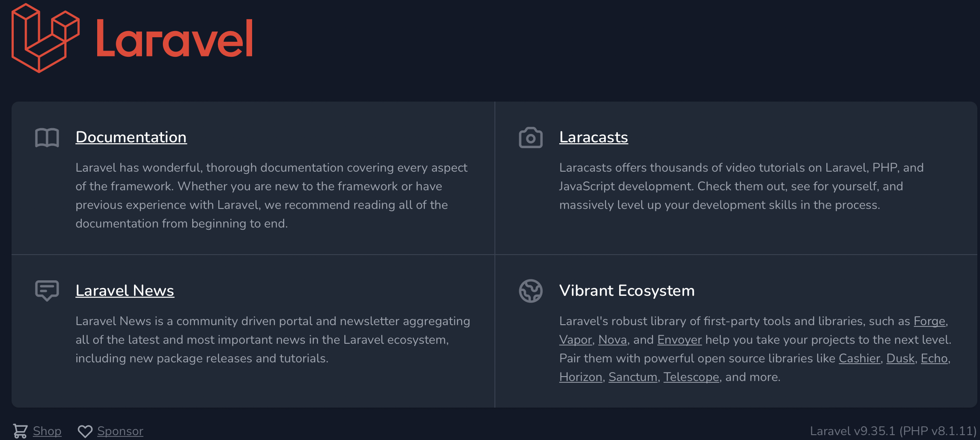Click the chat bubble icon beside Laravel News
This screenshot has height=440, width=980.
coord(47,291)
